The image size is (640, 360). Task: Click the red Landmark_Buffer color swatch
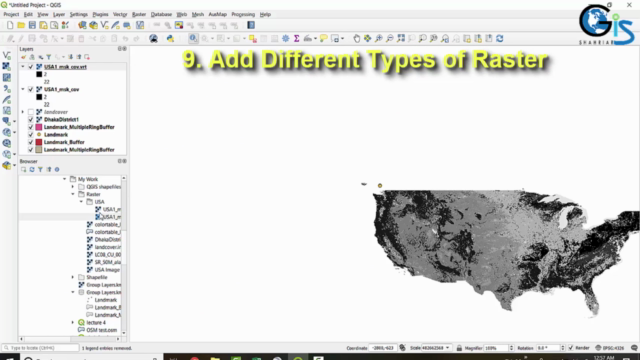(39, 142)
